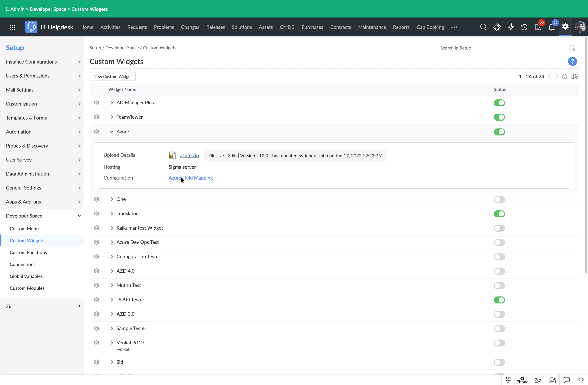Select Custom Functions in Developer Space
The height and width of the screenshot is (385, 588).
point(28,252)
